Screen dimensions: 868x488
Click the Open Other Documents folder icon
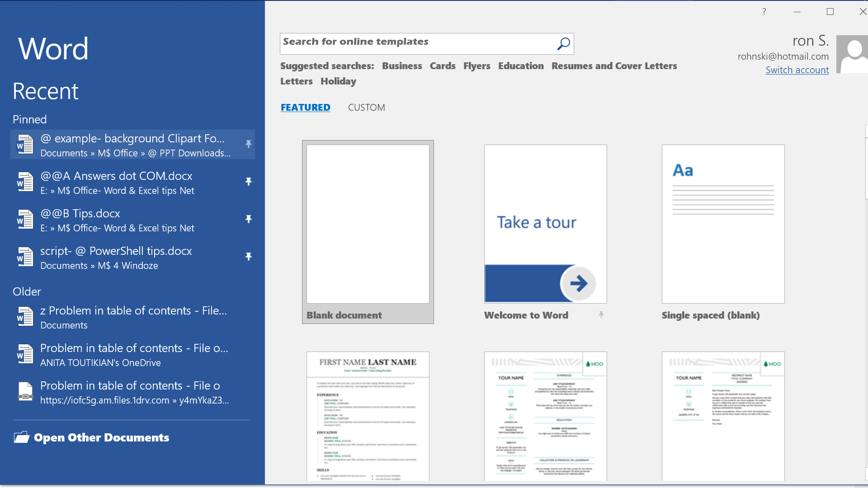point(22,437)
